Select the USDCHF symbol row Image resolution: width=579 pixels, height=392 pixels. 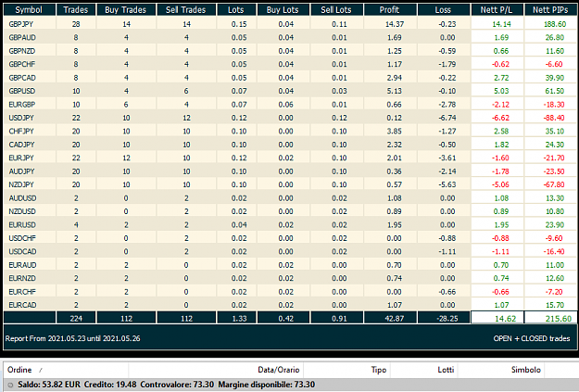point(290,238)
